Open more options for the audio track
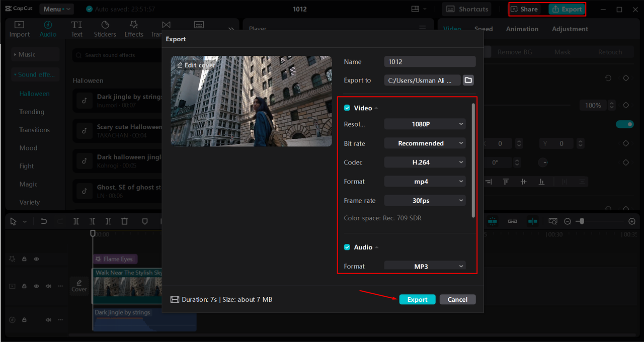 tap(60, 319)
